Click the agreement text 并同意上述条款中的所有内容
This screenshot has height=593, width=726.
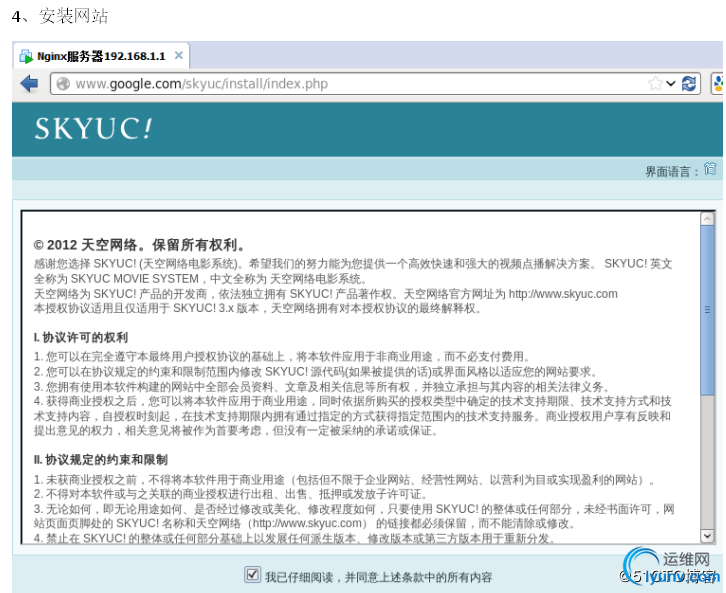coord(419,577)
